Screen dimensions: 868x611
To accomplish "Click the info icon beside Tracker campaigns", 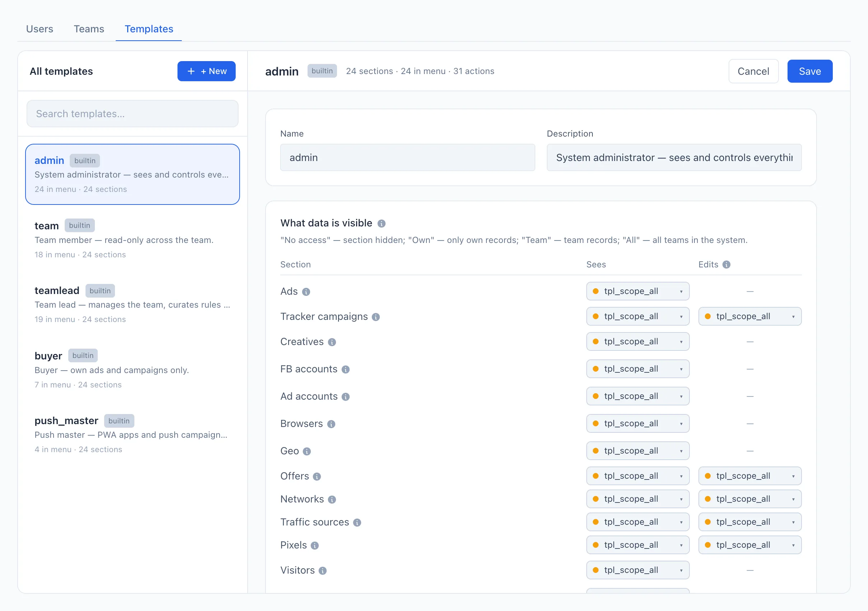I will pos(376,317).
